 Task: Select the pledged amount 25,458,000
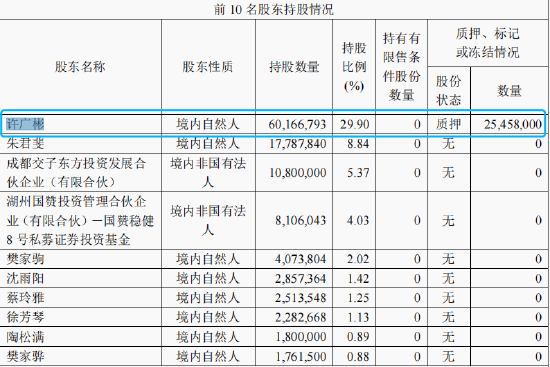point(513,125)
